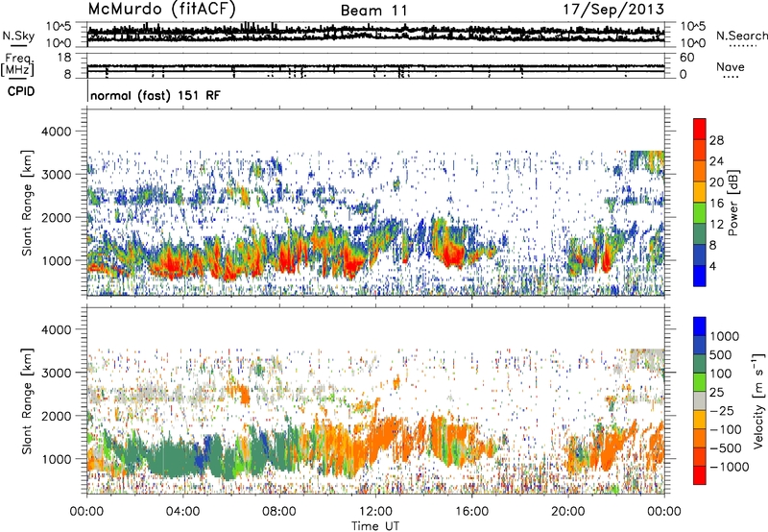Click the Slant Range label of power panel
Image resolution: width=768 pixels, height=532 pixels.
(x=27, y=203)
